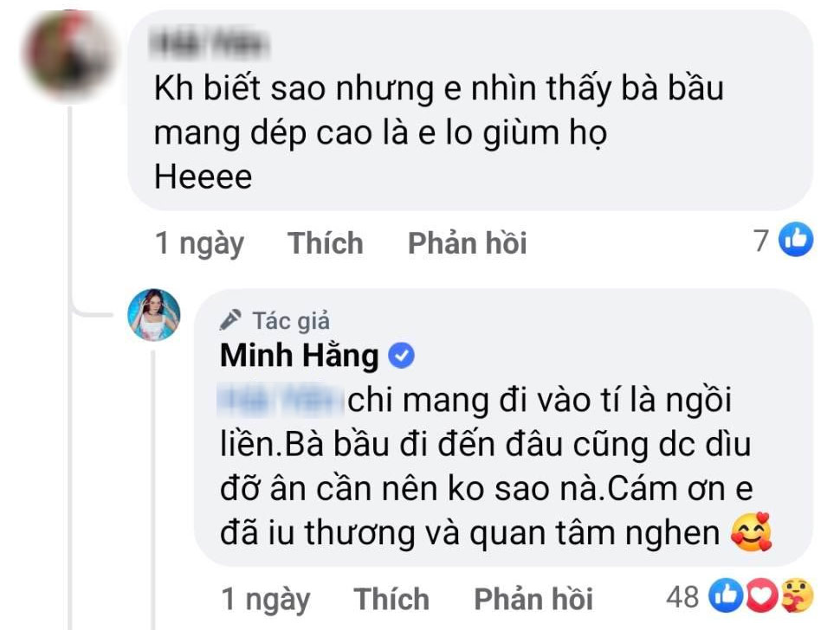The height and width of the screenshot is (630, 840).
Task: Open Minh Hằng's profile picture
Action: (x=154, y=315)
